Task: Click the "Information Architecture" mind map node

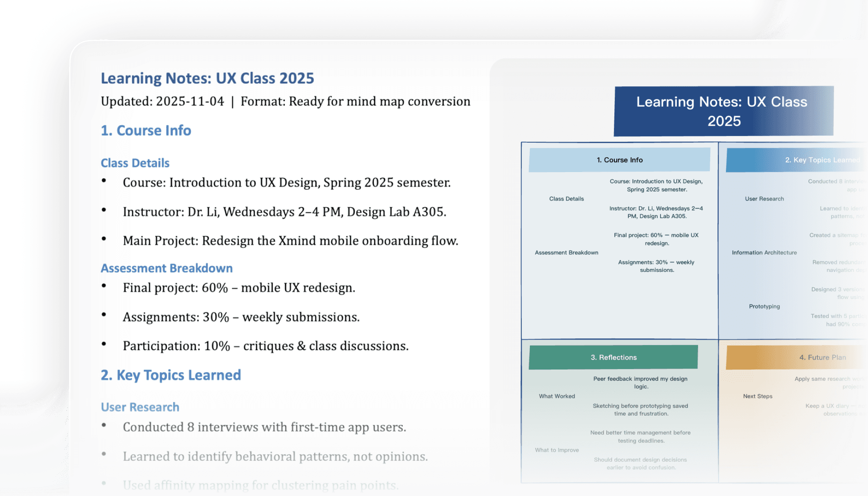Action: tap(764, 253)
